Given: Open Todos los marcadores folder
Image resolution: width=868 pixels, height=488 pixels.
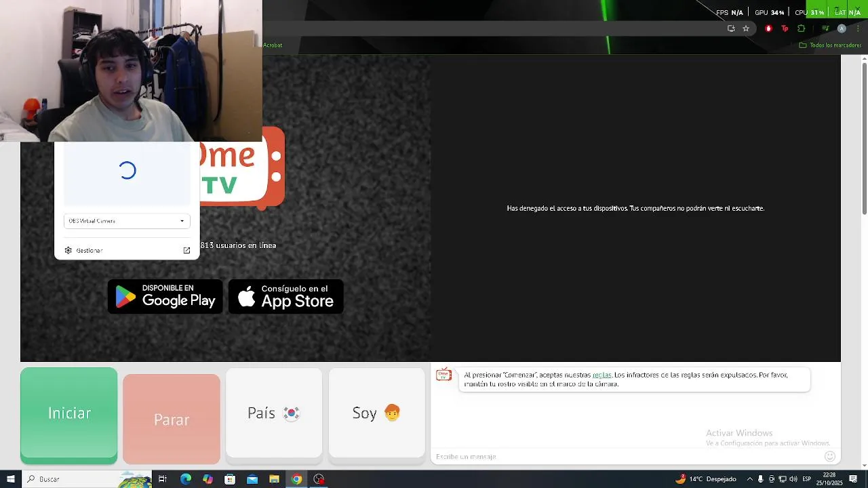Looking at the screenshot, I should point(830,45).
